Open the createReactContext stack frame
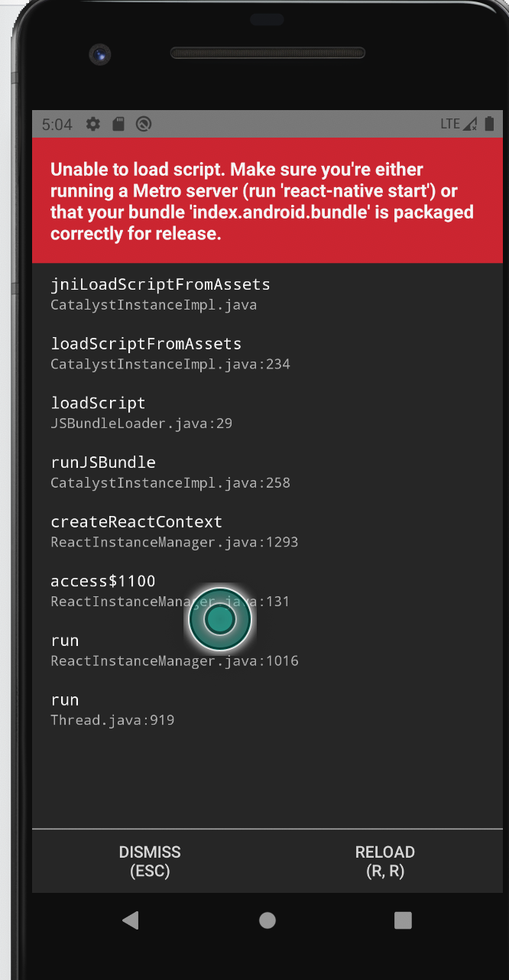Viewport: 509px width, 980px height. (x=174, y=531)
